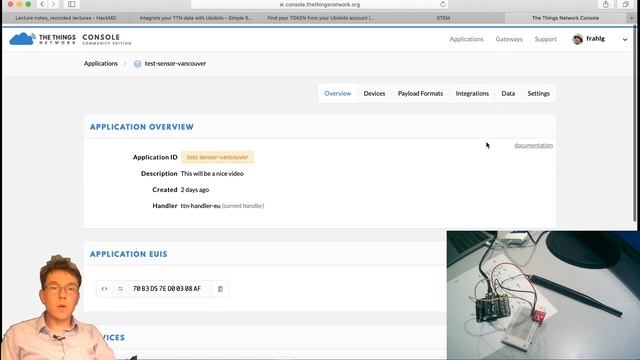640x360 pixels.
Task: Click the frahlg username
Action: 596,39
